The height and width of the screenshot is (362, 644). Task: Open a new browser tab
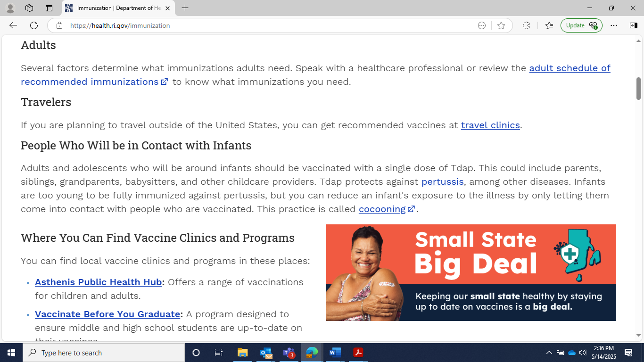185,8
